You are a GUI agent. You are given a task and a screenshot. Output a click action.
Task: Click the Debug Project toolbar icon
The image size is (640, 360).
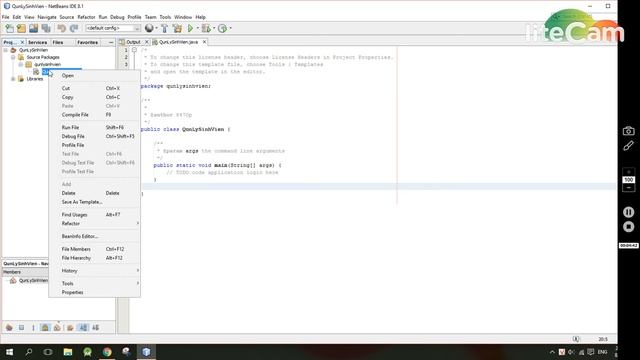pyautogui.click(x=206, y=28)
